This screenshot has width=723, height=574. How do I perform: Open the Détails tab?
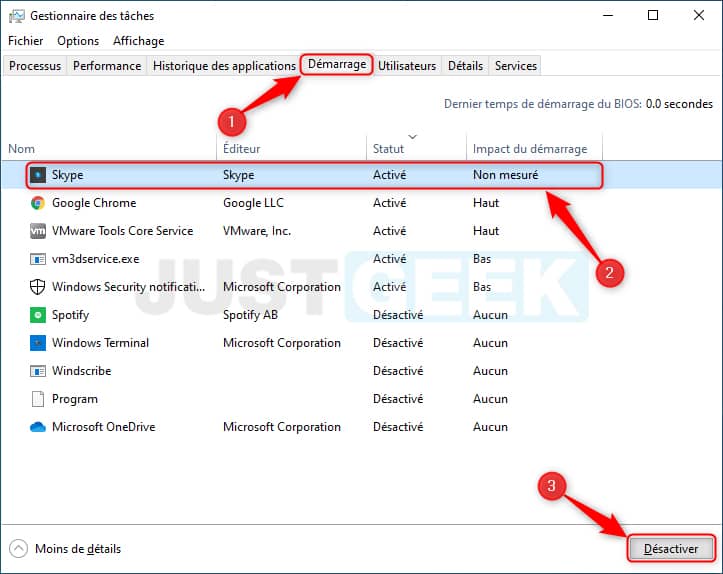(x=465, y=66)
